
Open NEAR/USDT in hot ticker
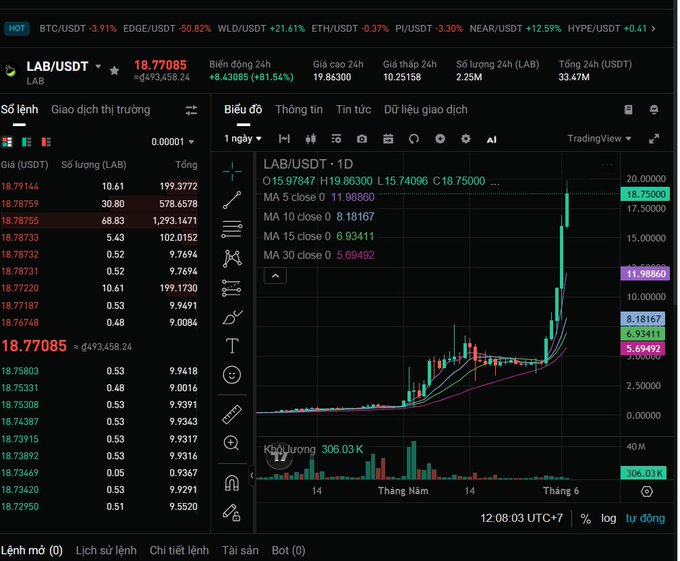pyautogui.click(x=515, y=29)
